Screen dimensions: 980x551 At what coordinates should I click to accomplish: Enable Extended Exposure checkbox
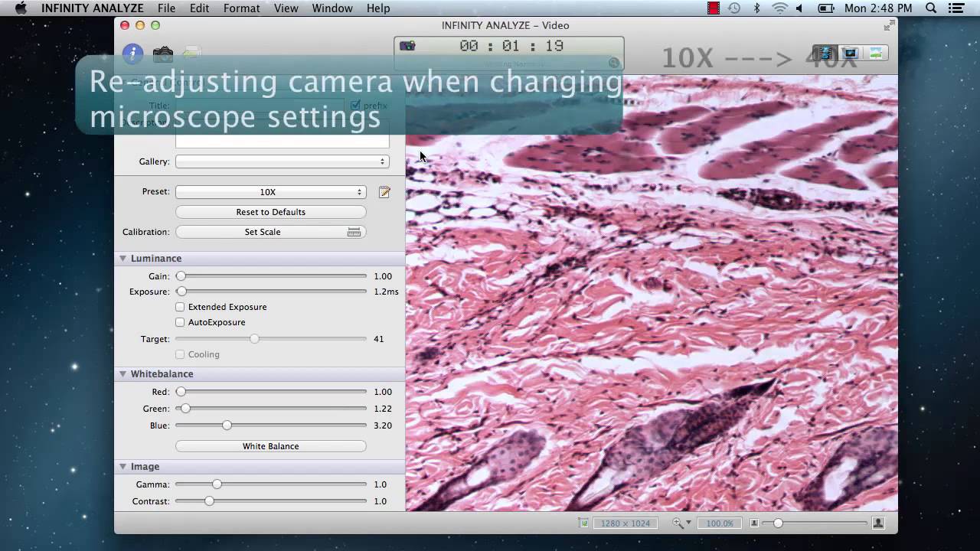[x=180, y=307]
